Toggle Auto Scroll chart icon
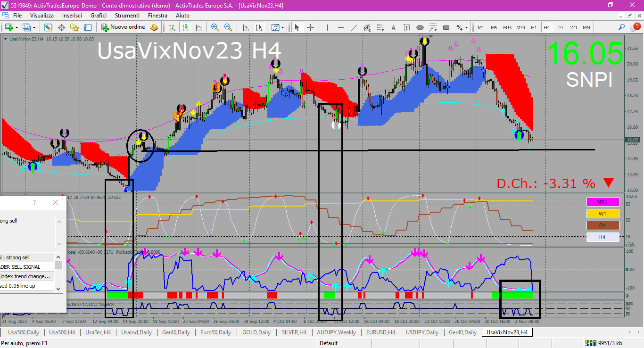The width and height of the screenshot is (644, 348). coord(245,27)
